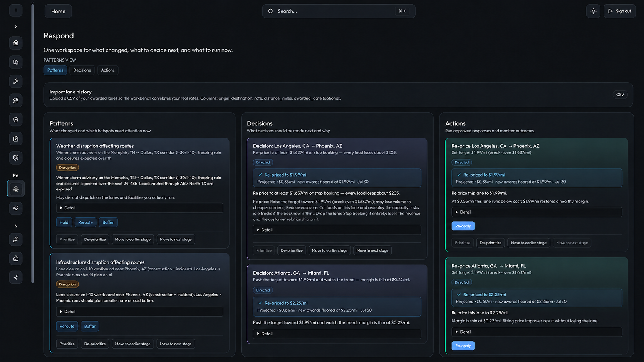Expand Detail under Los Angeles to Phoenix decision
Screen dimensions: 644x362
pos(337,230)
